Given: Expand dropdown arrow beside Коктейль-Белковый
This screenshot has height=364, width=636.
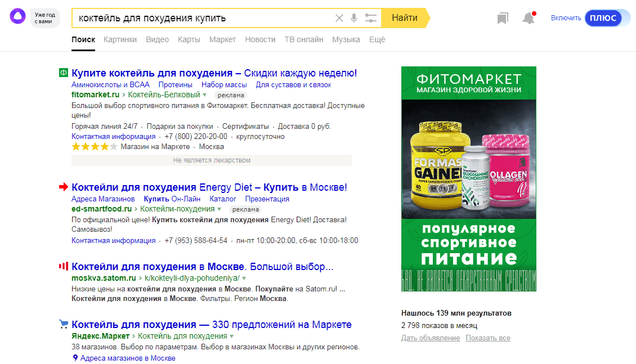Looking at the screenshot, I should (x=205, y=95).
